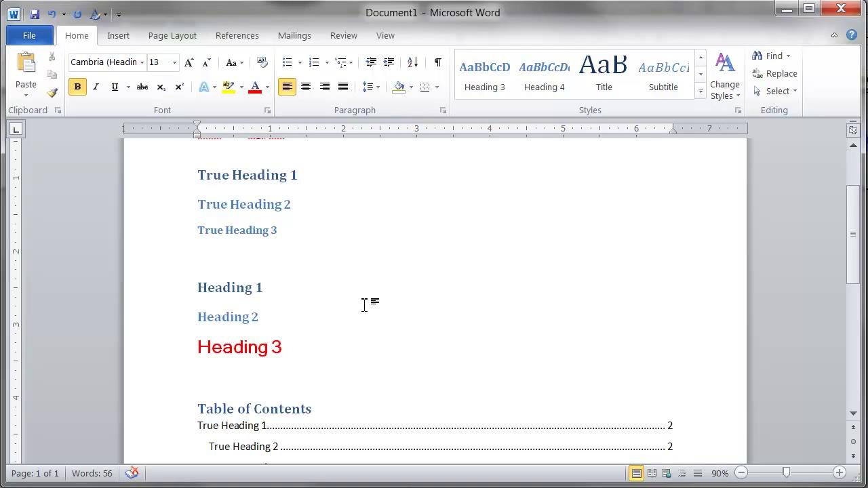
Task: Increase paragraph indent
Action: [389, 62]
